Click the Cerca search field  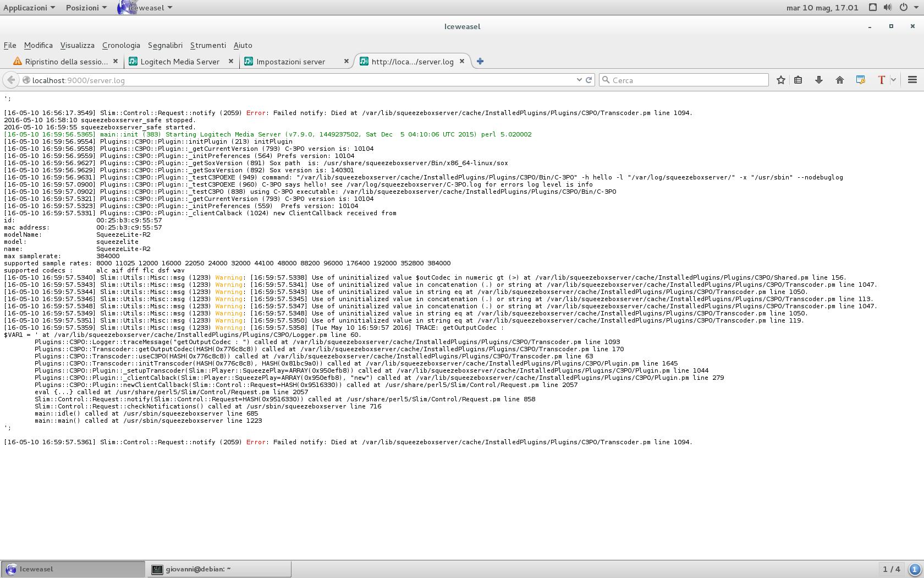[684, 80]
